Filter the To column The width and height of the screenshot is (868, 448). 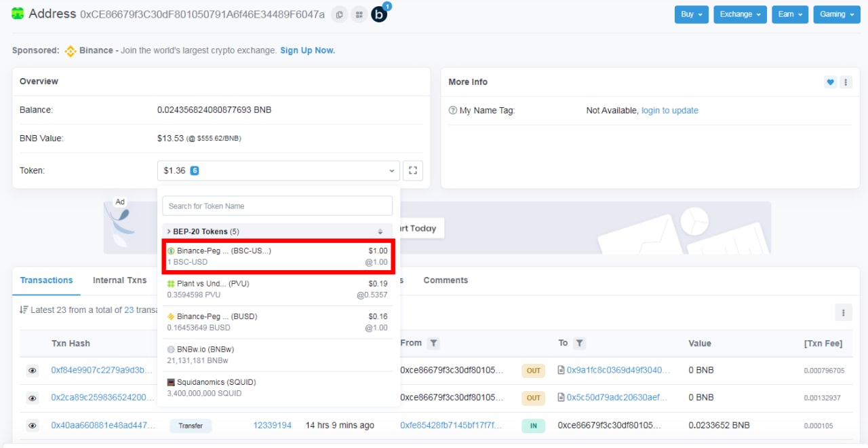click(580, 343)
